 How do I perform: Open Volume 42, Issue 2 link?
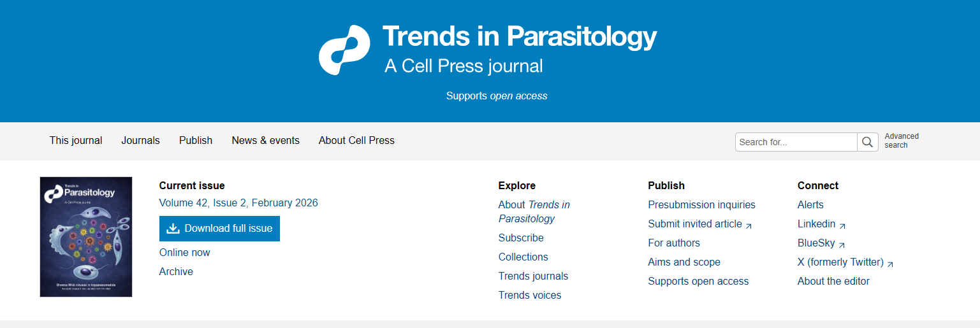coord(238,203)
